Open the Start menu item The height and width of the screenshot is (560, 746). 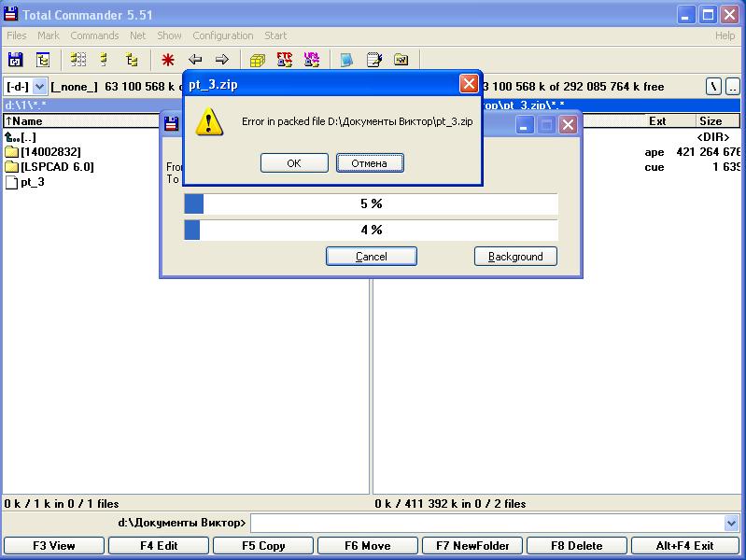click(x=275, y=35)
